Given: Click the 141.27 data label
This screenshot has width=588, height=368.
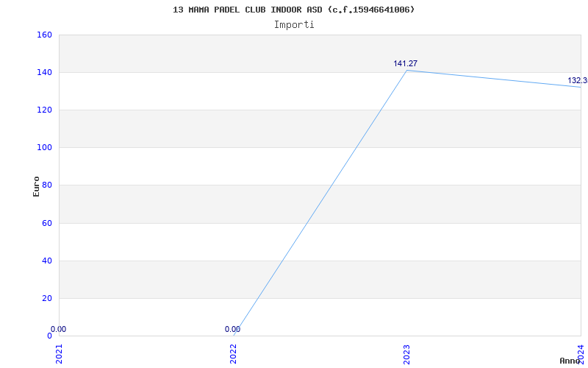Looking at the screenshot, I should (406, 64).
